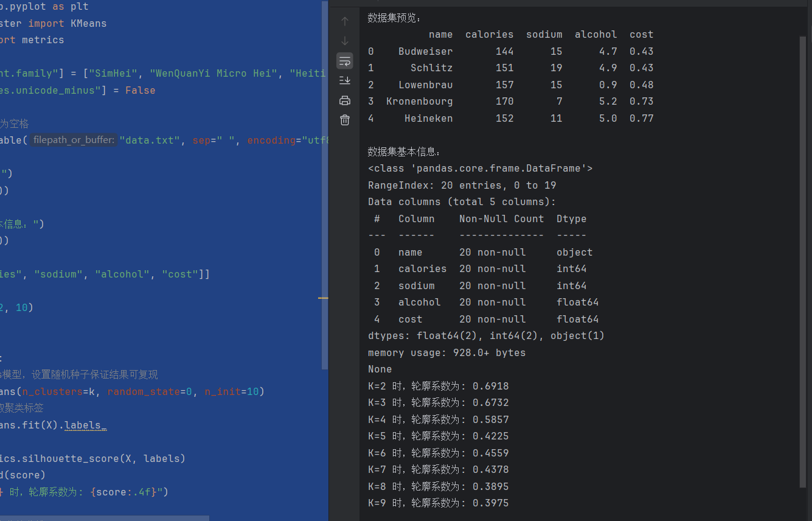Click the RangeIndex 20 entries line

click(x=462, y=185)
